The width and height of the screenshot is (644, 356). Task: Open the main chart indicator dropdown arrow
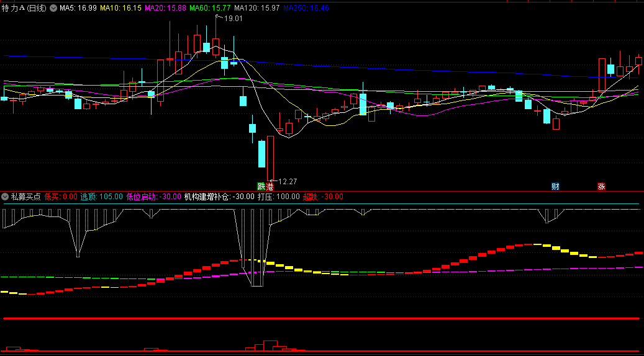coord(53,8)
